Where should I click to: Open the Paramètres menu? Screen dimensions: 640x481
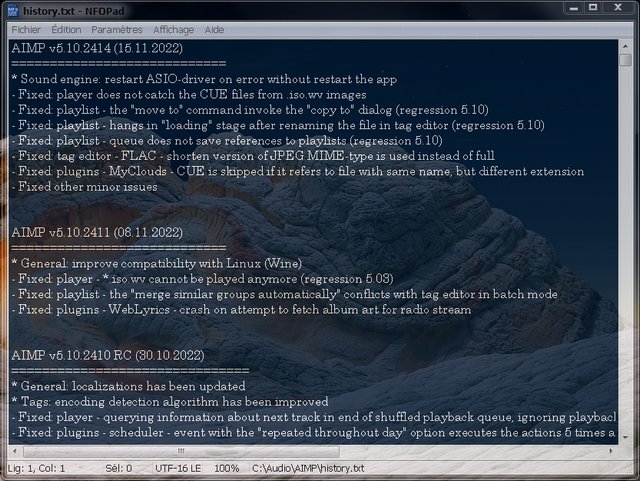117,30
